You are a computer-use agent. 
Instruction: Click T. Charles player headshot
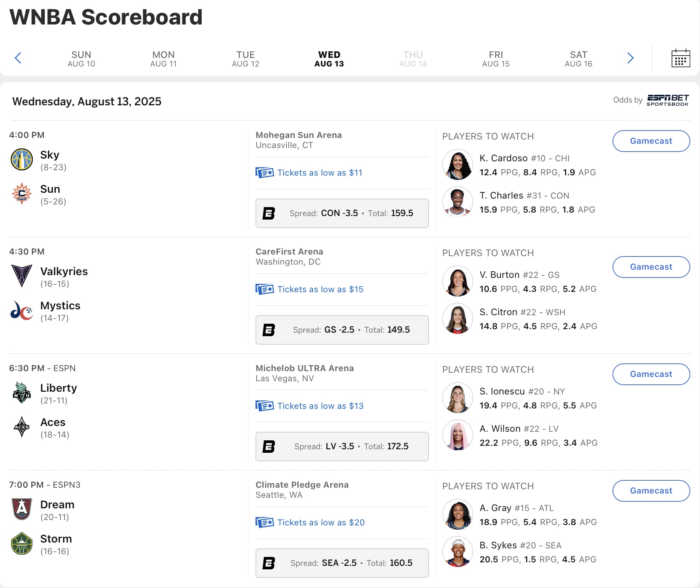(x=458, y=202)
